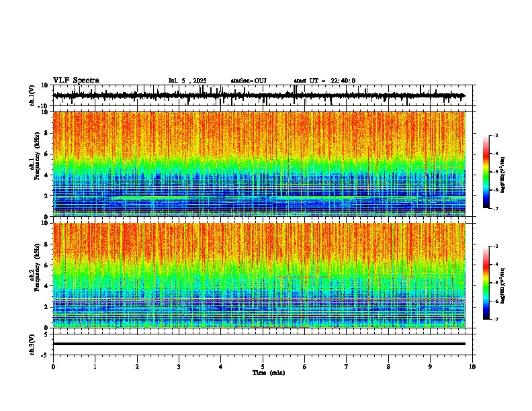Click the ch.1 Frequency (kHz) axis label

pyautogui.click(x=35, y=156)
